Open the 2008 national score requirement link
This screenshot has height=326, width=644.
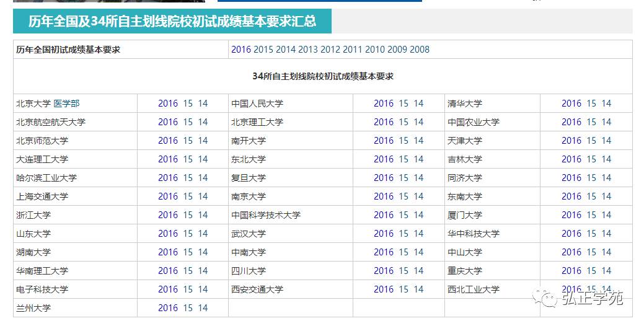(420, 50)
